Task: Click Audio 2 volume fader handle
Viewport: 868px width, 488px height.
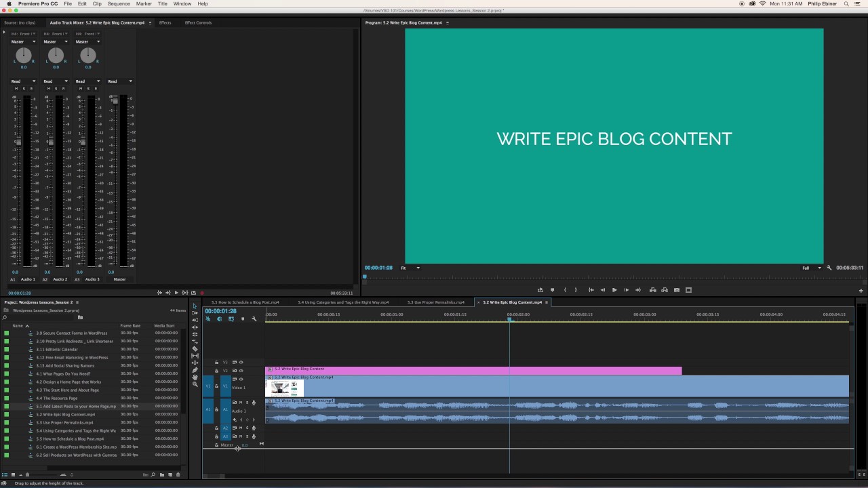Action: click(51, 140)
